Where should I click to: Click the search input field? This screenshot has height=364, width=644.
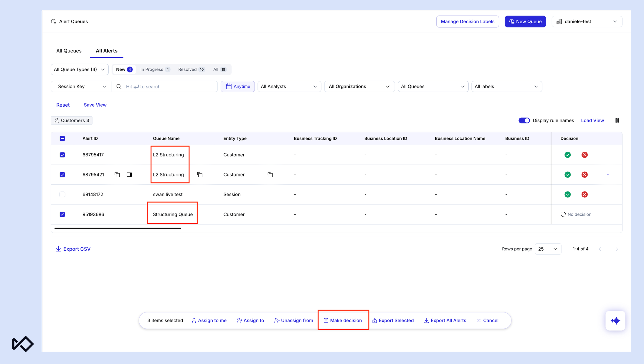[x=165, y=87]
